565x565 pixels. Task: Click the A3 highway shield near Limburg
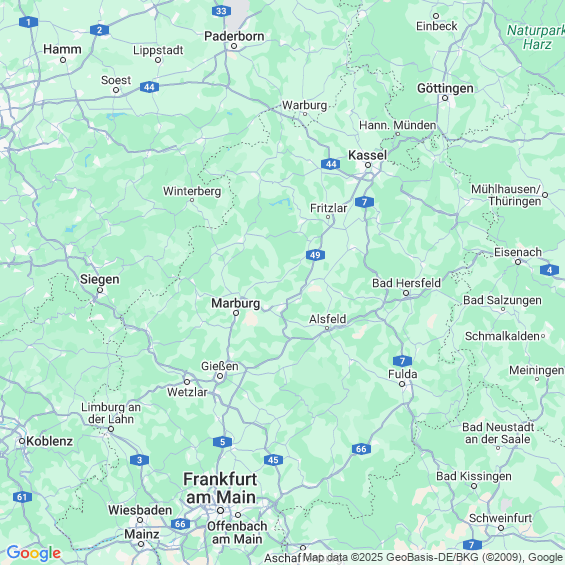tap(139, 460)
